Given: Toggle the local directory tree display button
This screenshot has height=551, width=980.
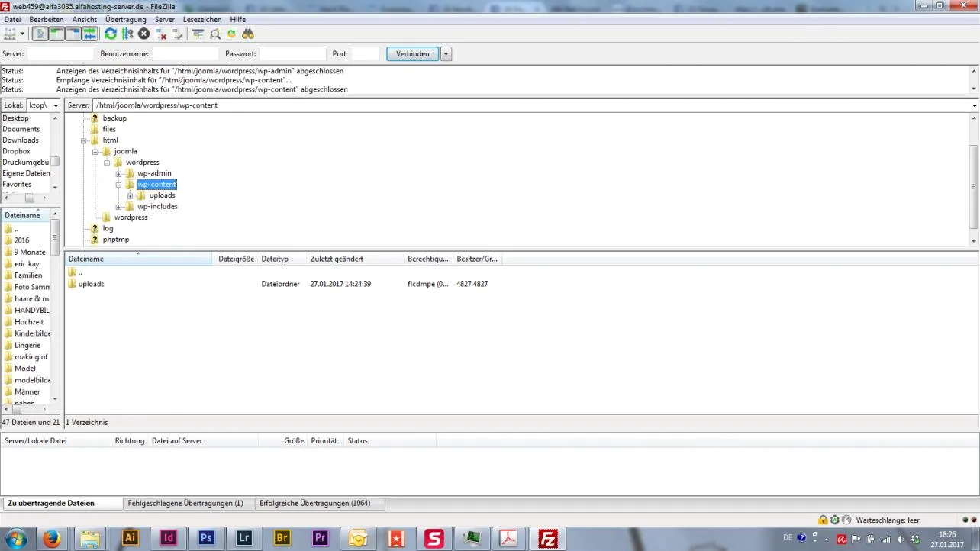Looking at the screenshot, I should (56, 34).
